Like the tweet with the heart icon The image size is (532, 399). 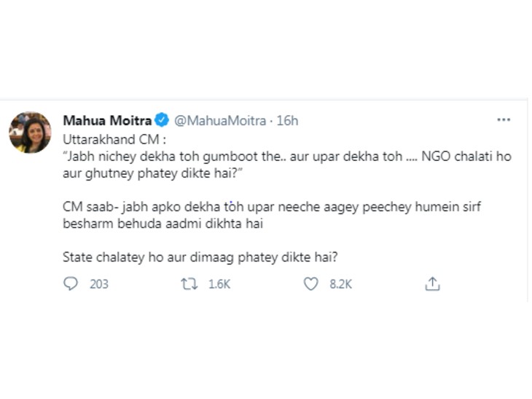(311, 284)
